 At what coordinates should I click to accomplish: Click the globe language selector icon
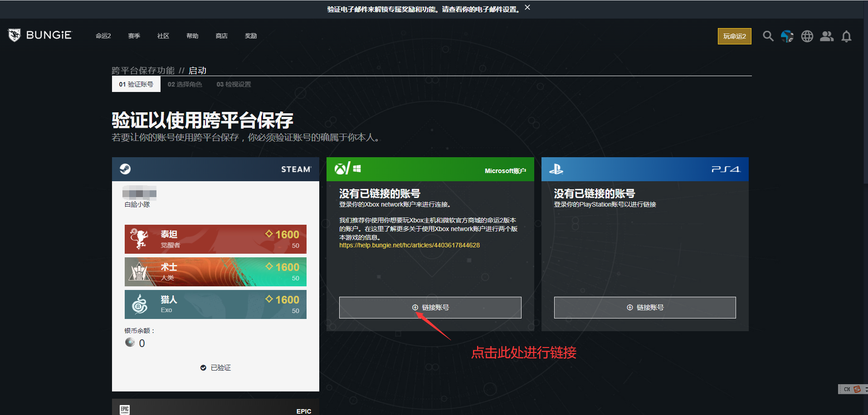click(807, 36)
